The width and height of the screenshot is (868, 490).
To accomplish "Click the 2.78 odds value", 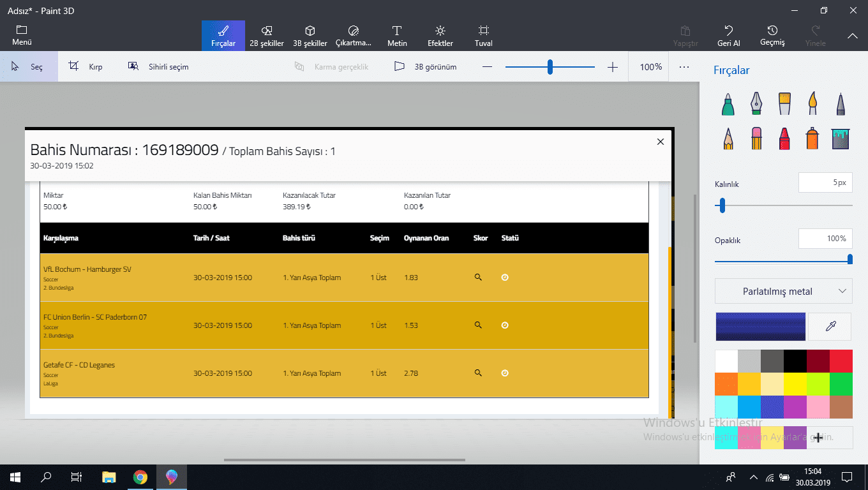I will [411, 373].
